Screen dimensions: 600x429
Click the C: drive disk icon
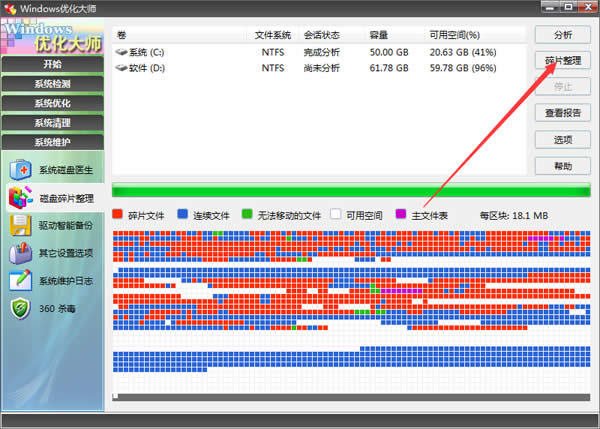pos(121,52)
